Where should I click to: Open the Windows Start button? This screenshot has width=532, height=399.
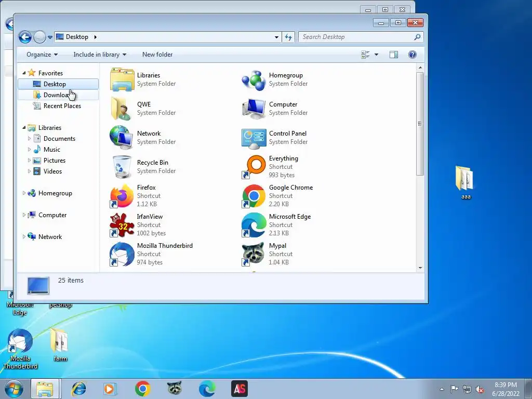(x=14, y=389)
